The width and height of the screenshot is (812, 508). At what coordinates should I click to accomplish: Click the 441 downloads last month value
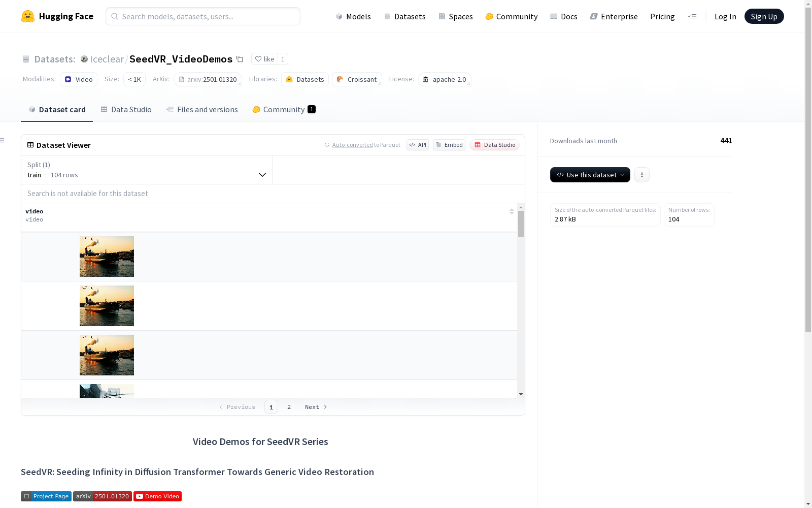point(726,141)
